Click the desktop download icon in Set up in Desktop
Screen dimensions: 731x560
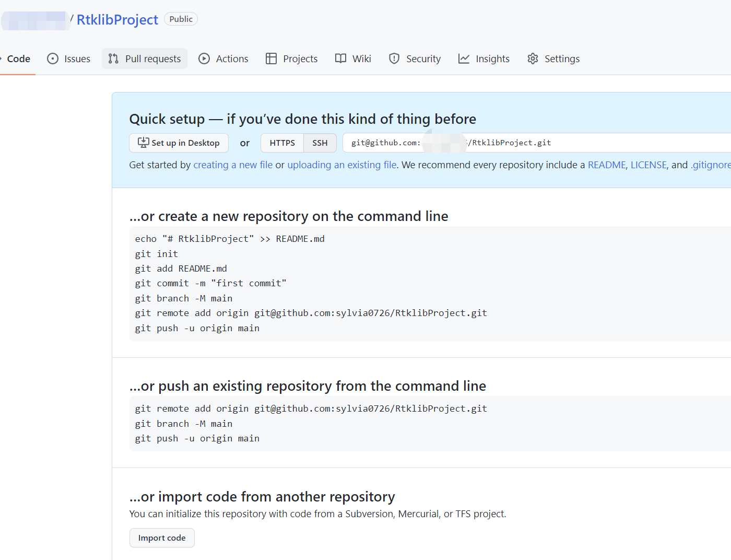(x=143, y=143)
